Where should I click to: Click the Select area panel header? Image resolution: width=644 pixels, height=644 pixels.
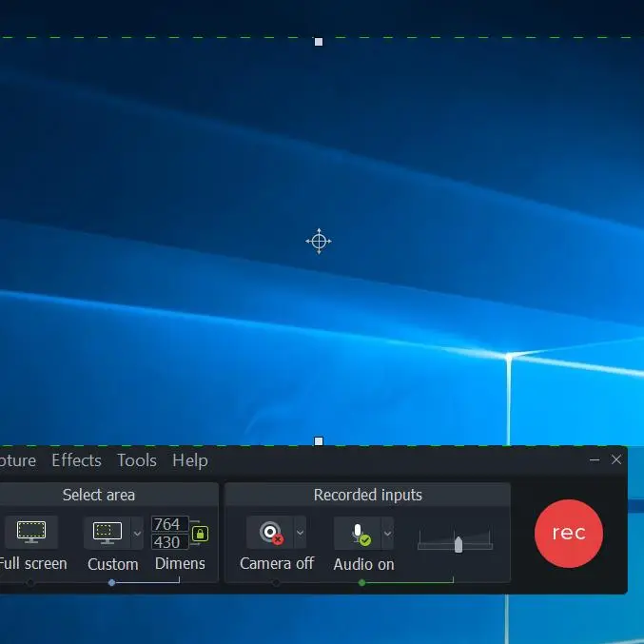click(99, 495)
